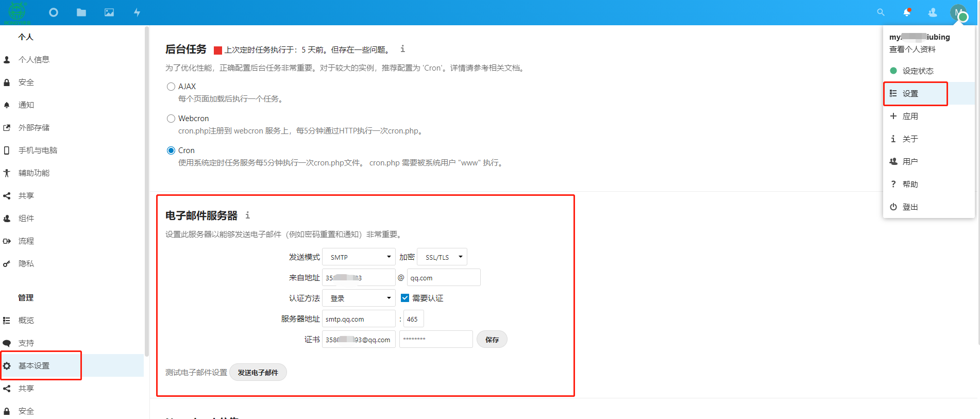
Task: Select the AJAX background job option
Action: pos(171,87)
